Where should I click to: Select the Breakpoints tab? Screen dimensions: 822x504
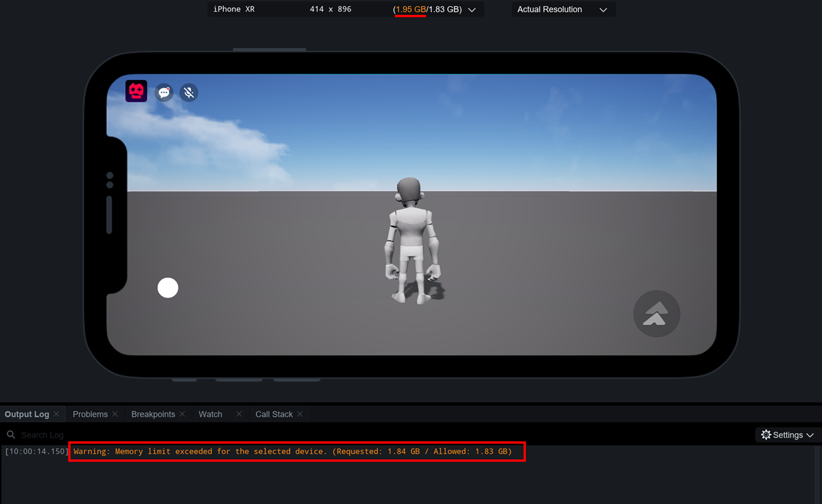click(x=153, y=414)
